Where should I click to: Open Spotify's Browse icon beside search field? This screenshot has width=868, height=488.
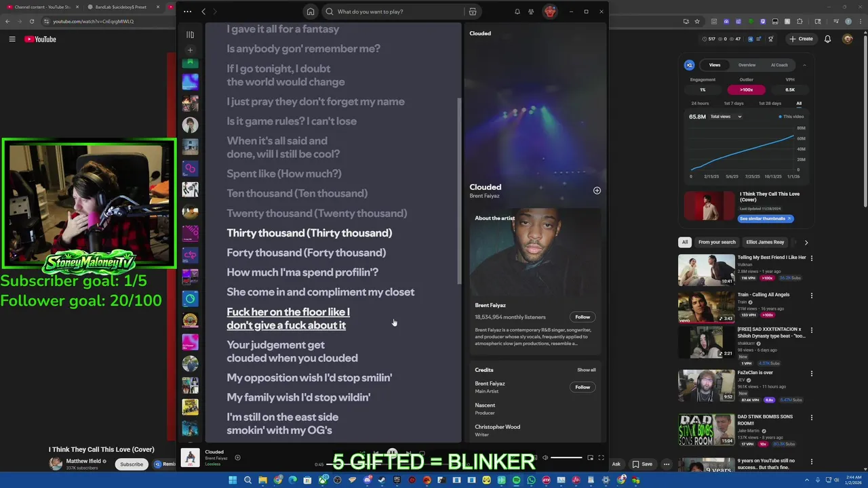click(x=473, y=12)
